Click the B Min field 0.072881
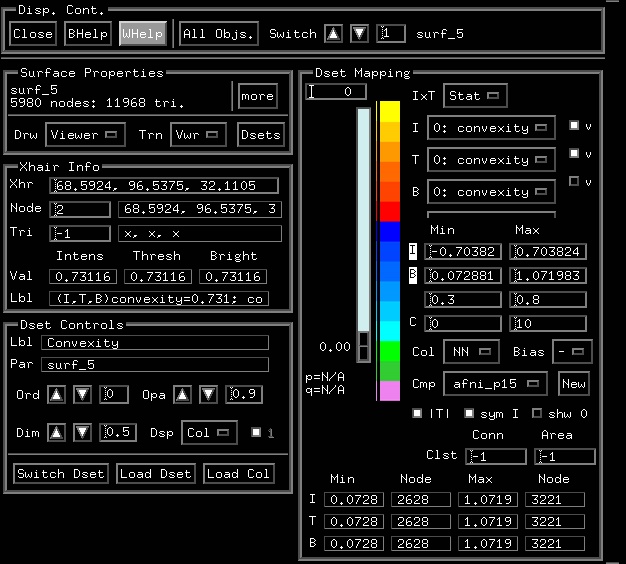Viewport: 626px width, 564px height. pyautogui.click(x=463, y=275)
